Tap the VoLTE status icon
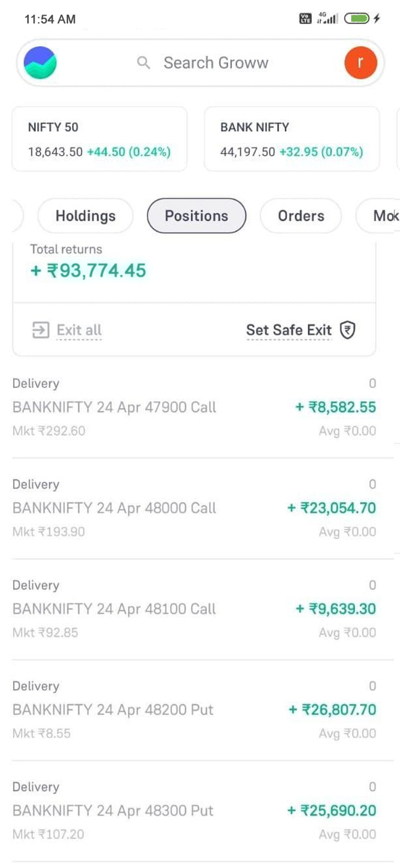This screenshot has width=400, height=868. pos(305,19)
